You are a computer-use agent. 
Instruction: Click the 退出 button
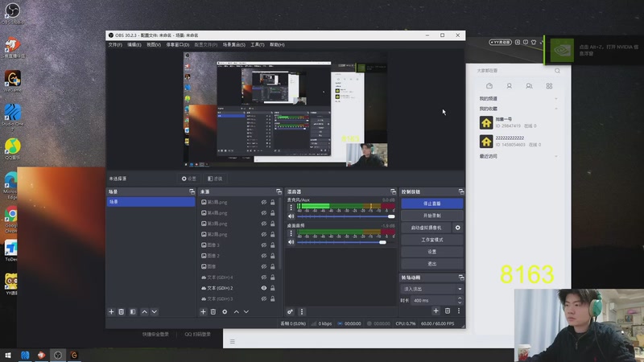click(432, 264)
